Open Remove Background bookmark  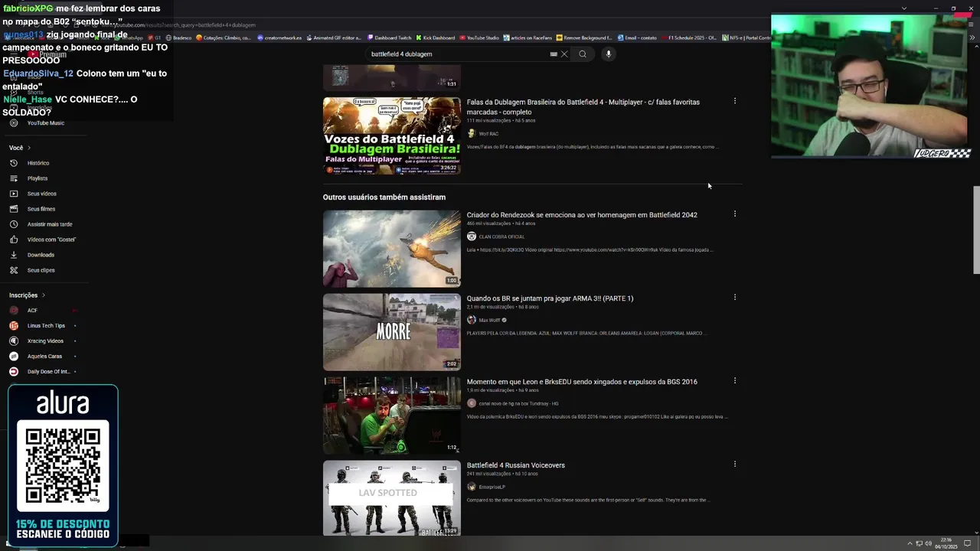tap(585, 37)
